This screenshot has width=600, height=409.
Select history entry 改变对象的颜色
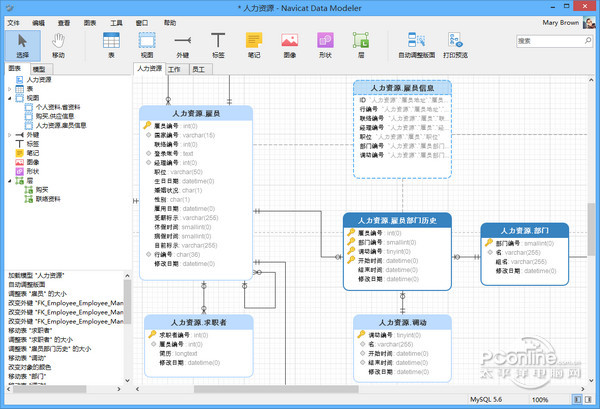click(x=30, y=367)
